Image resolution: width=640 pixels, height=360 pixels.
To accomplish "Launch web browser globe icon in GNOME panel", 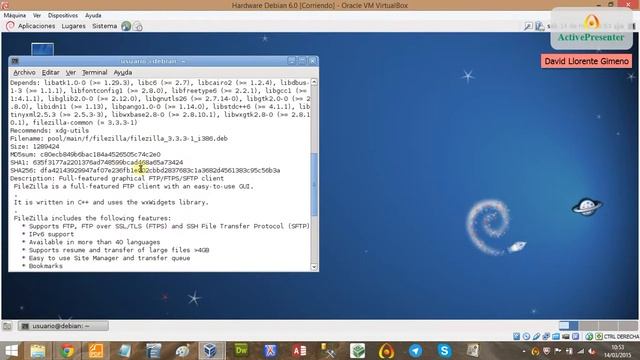I will pos(126,26).
